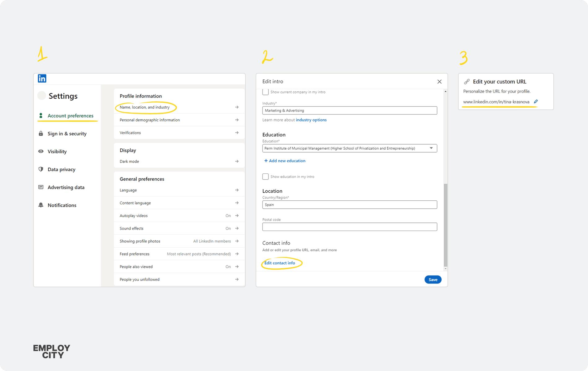
Task: Open Visibility settings section
Action: point(57,151)
